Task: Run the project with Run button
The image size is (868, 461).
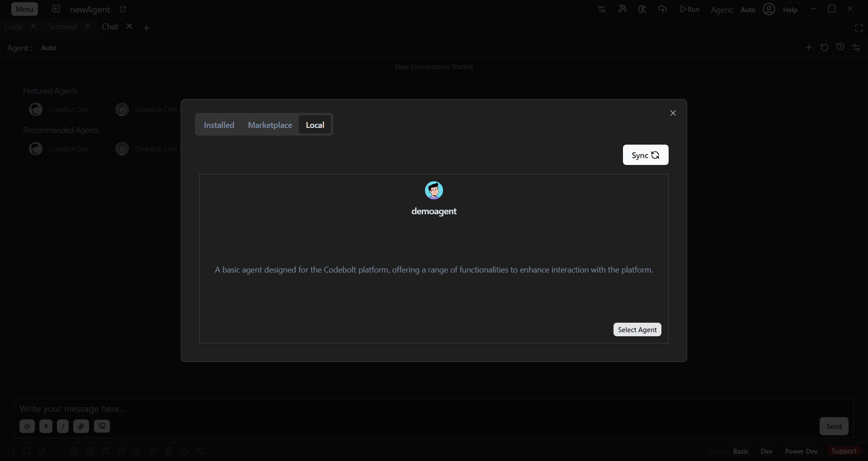Action: (x=690, y=9)
